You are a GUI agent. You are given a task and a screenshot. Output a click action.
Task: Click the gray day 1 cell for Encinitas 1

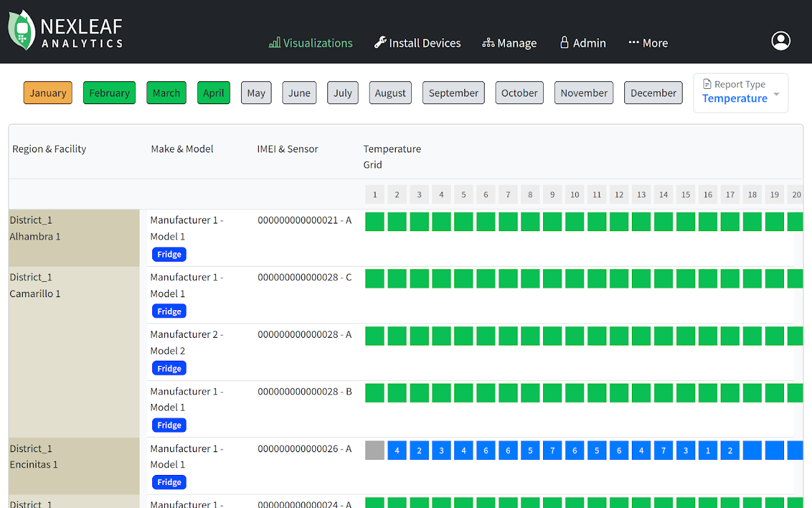click(375, 450)
